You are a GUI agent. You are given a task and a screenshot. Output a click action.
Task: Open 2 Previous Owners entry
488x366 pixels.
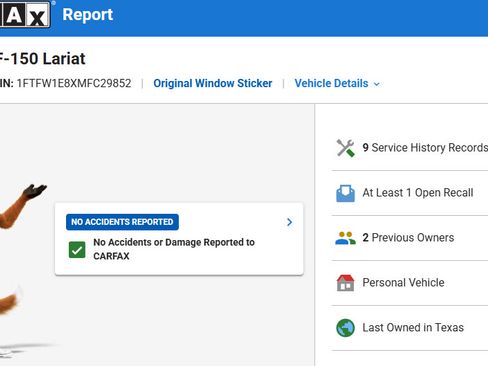408,238
